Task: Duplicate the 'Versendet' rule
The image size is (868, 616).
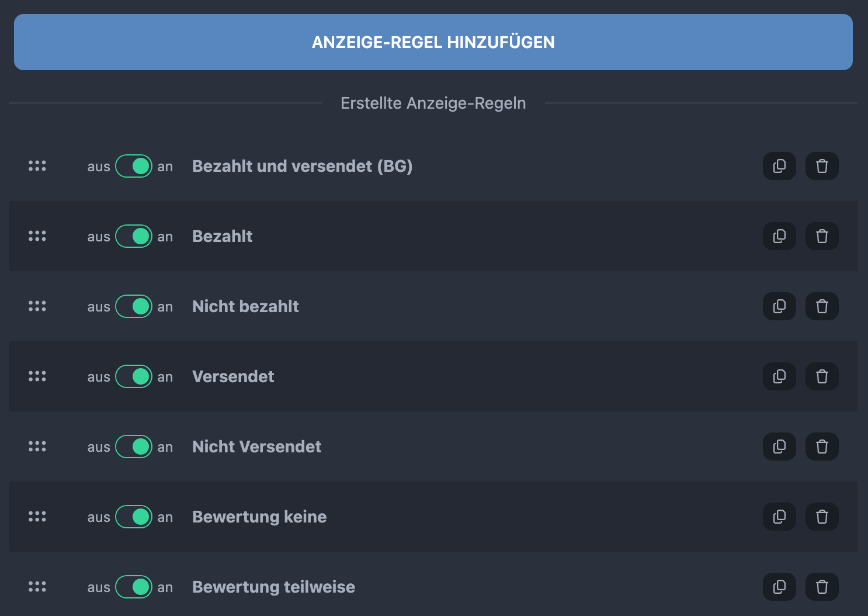Action: tap(779, 376)
